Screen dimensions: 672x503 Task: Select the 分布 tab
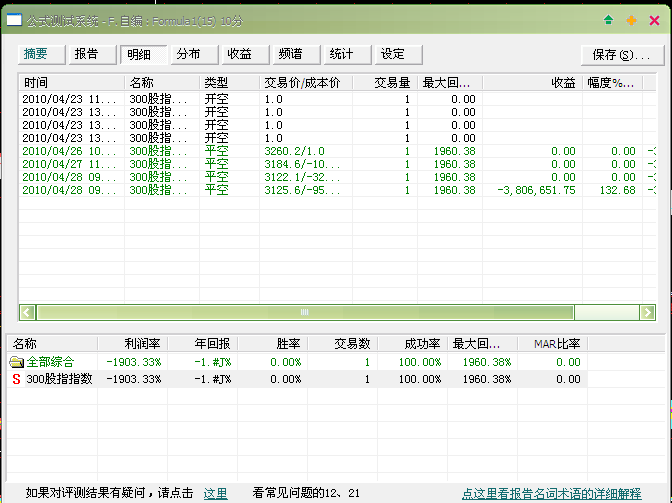188,55
